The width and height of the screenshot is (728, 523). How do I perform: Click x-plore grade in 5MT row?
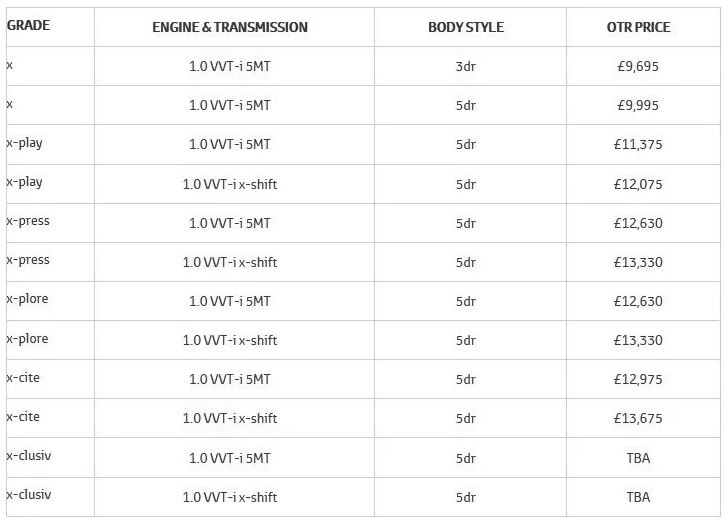coord(27,299)
